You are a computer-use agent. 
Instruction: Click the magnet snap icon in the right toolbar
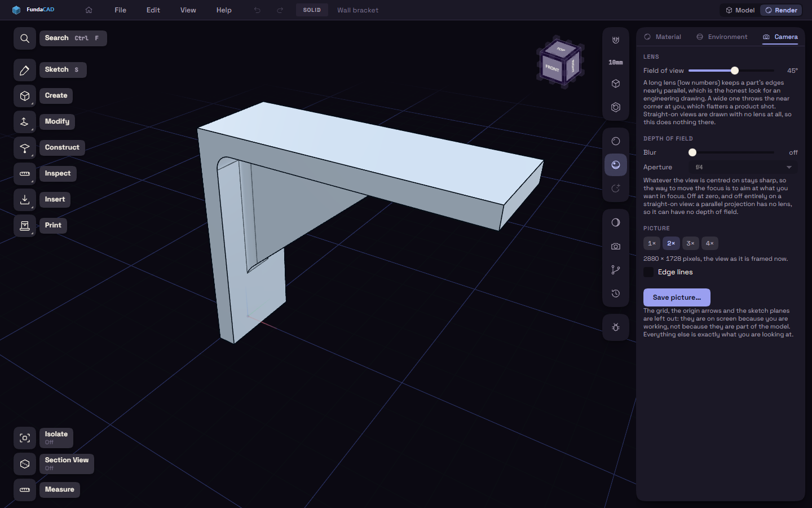[616, 40]
